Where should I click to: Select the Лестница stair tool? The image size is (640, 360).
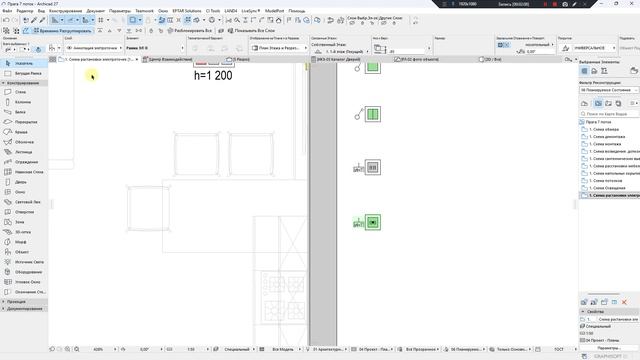point(24,152)
